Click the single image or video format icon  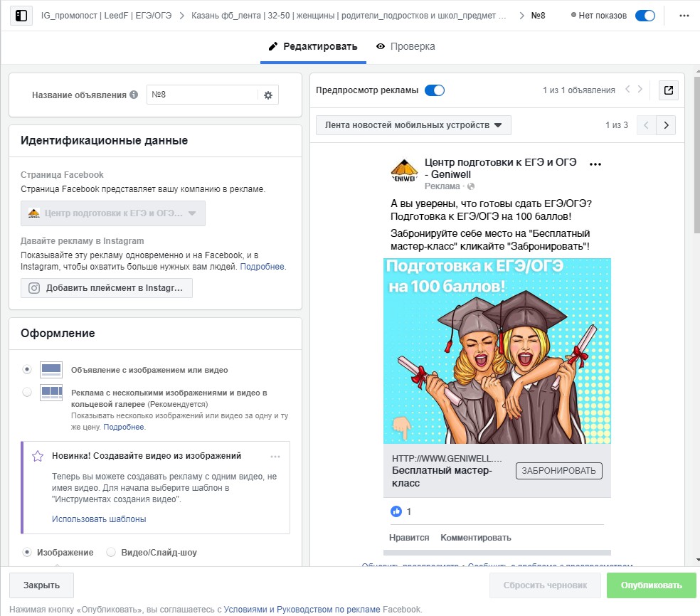tap(51, 370)
